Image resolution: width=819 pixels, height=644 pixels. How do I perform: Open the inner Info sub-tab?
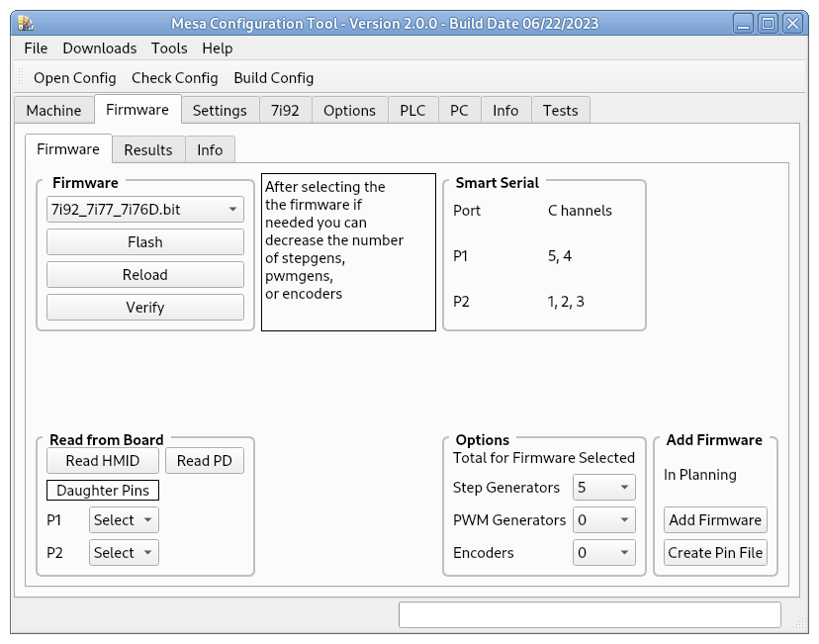(210, 150)
